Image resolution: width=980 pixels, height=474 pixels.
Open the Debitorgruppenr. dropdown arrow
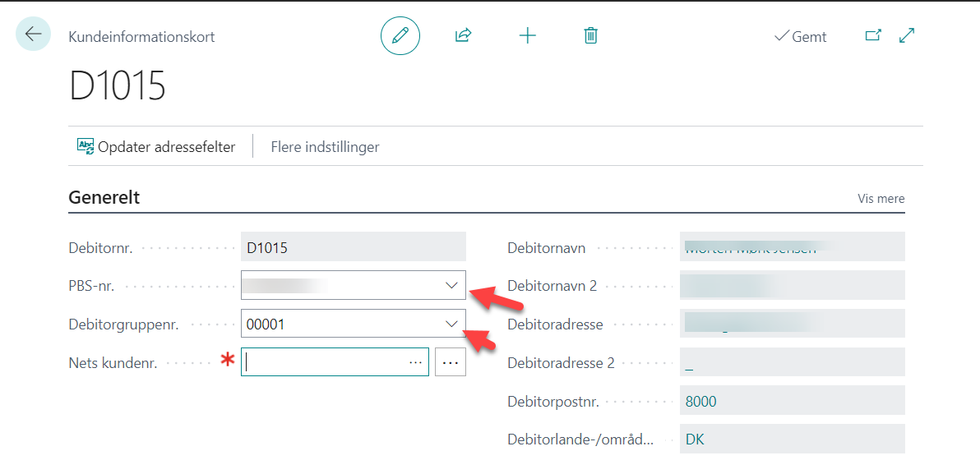tap(451, 324)
